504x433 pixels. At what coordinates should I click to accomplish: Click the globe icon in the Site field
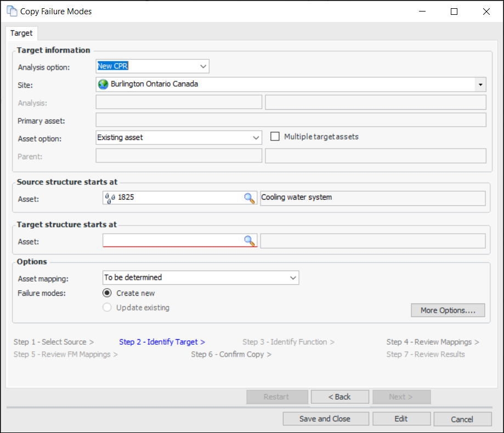pos(103,85)
